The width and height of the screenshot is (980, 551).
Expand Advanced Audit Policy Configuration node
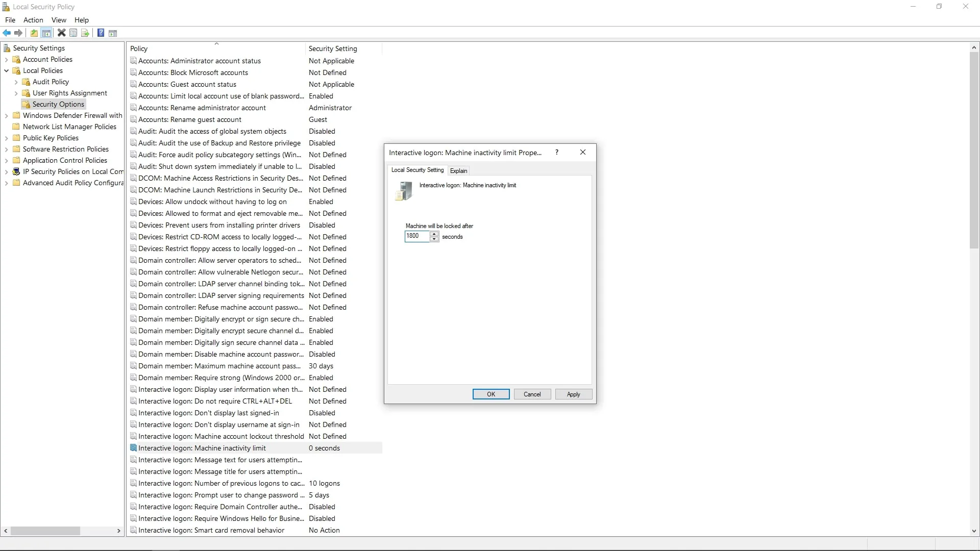coord(6,183)
